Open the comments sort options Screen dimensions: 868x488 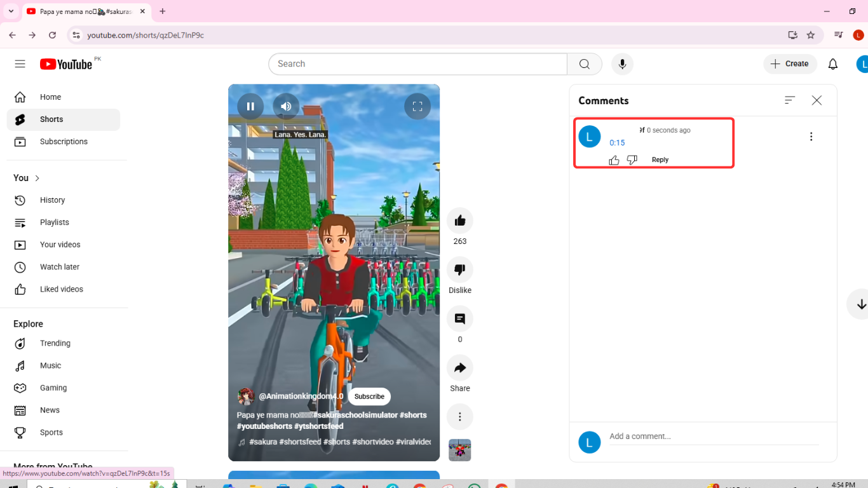point(790,100)
